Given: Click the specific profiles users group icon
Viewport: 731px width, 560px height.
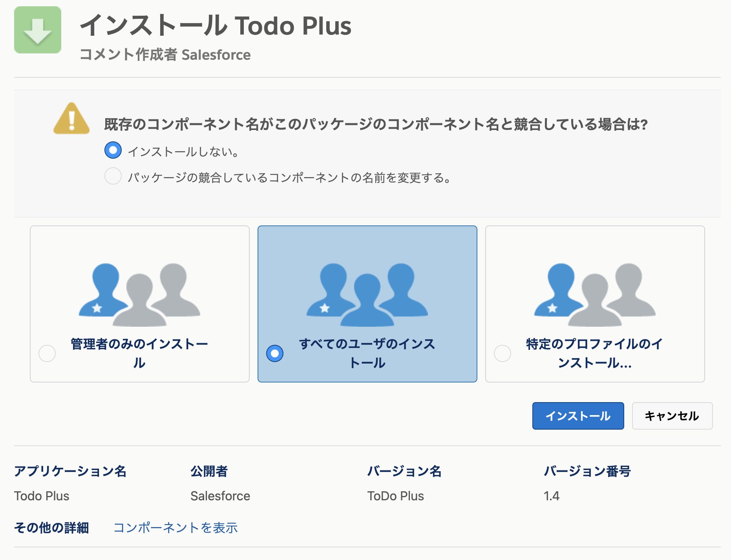Looking at the screenshot, I should click(595, 295).
